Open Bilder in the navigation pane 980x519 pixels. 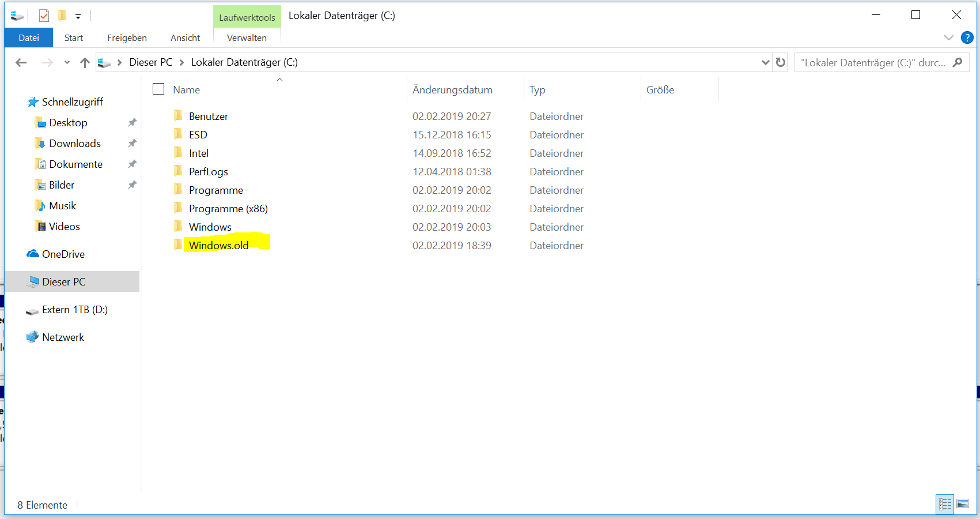[x=62, y=185]
